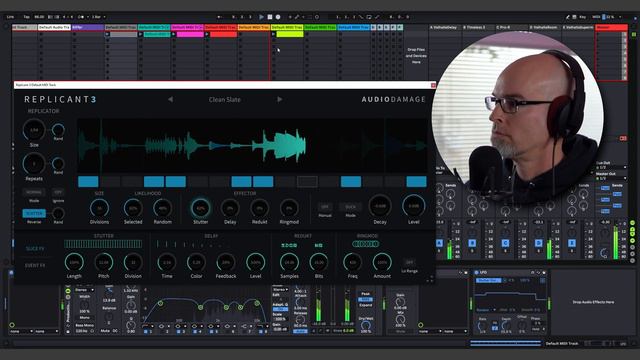This screenshot has height=360, width=640.
Task: Click the Ringmod Freq knob
Action: click(x=352, y=262)
